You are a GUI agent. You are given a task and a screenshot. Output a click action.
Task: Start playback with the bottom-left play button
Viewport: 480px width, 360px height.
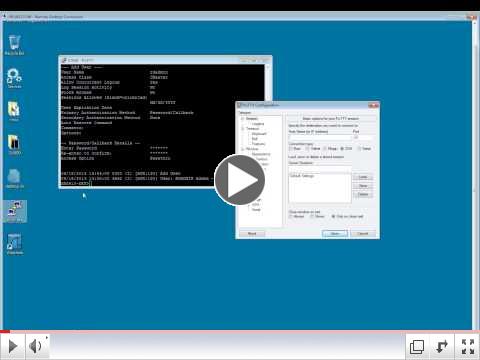point(13,347)
